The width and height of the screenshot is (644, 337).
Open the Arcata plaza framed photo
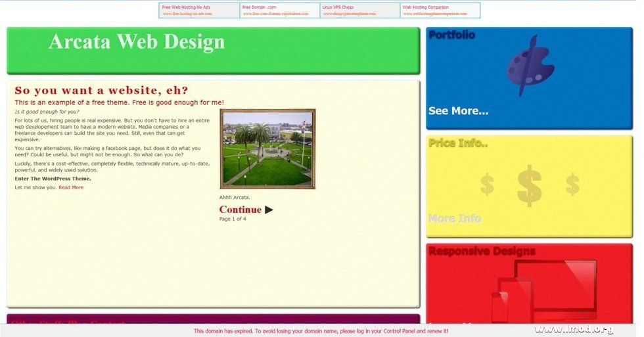click(267, 149)
